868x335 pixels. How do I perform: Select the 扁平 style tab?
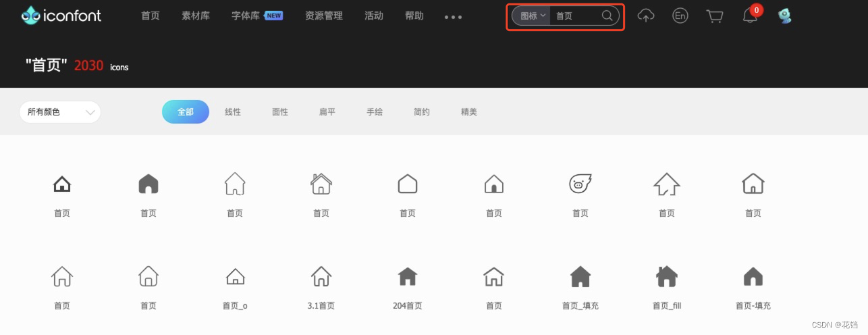point(327,112)
